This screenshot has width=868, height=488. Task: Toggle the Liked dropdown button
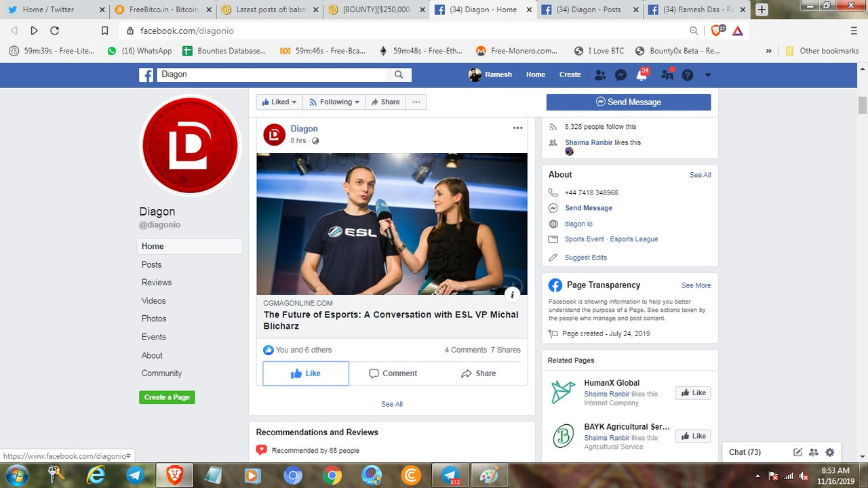coord(279,102)
